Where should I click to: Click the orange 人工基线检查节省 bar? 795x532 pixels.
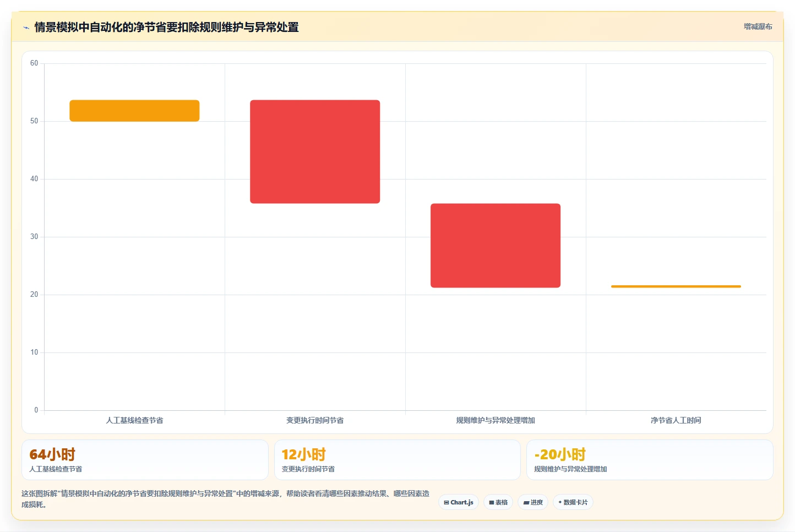pos(134,111)
